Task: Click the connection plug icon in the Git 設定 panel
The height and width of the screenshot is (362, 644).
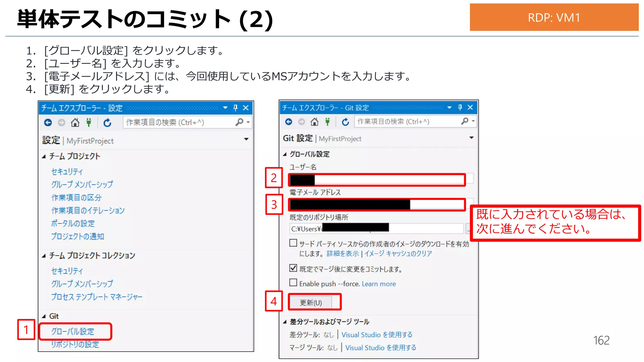Action: [328, 121]
